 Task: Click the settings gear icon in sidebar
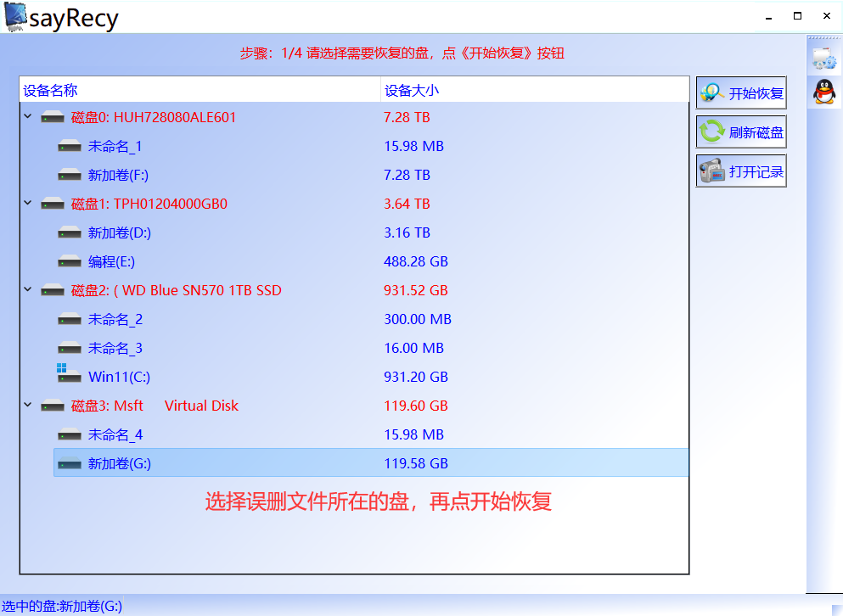(x=823, y=58)
